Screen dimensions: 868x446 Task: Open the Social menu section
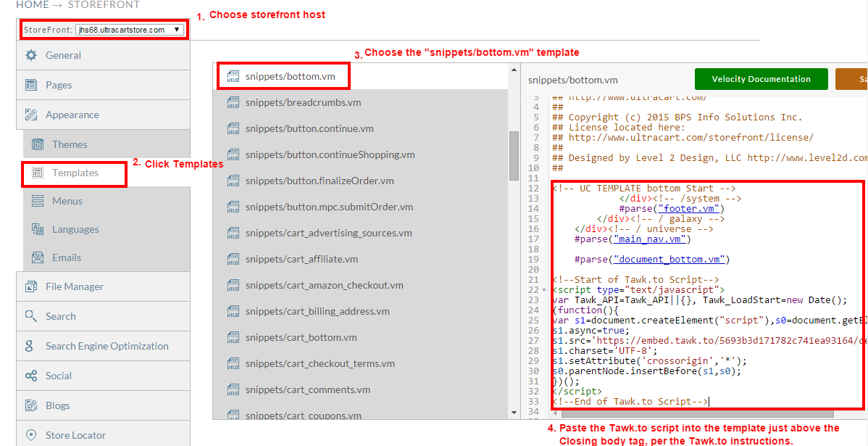point(103,376)
